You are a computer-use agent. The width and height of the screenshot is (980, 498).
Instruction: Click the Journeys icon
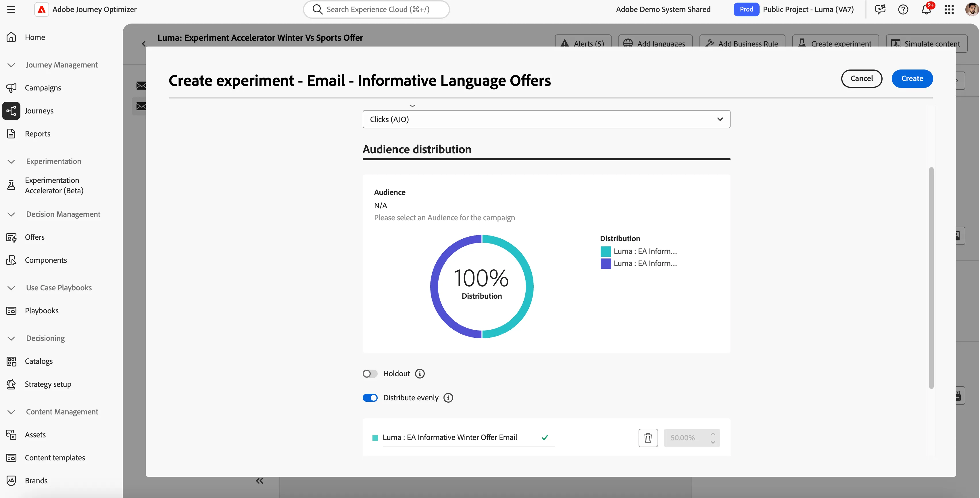click(x=11, y=111)
